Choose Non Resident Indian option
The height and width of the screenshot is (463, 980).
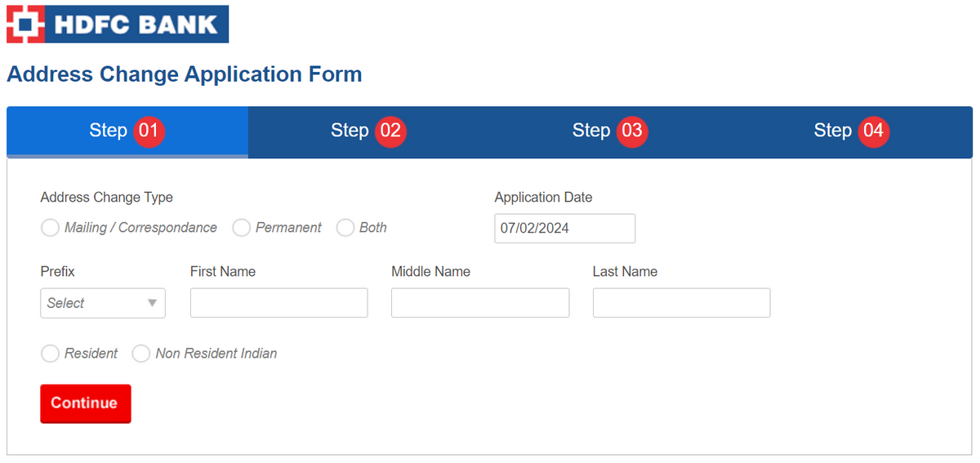[x=141, y=354]
